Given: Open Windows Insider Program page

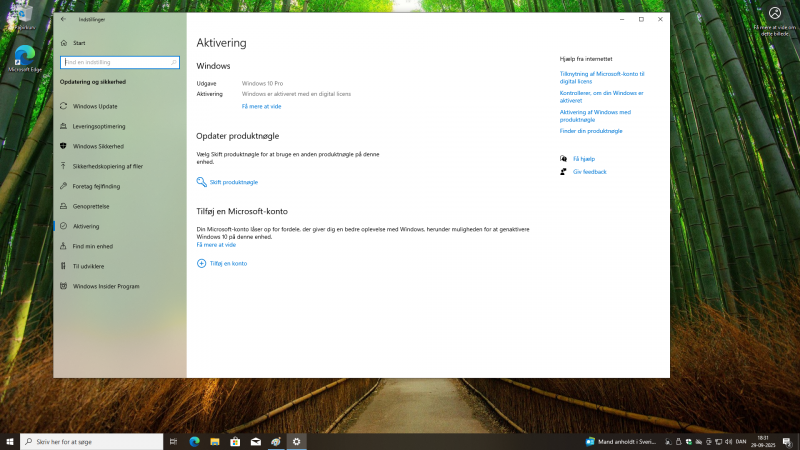Looking at the screenshot, I should pos(106,286).
